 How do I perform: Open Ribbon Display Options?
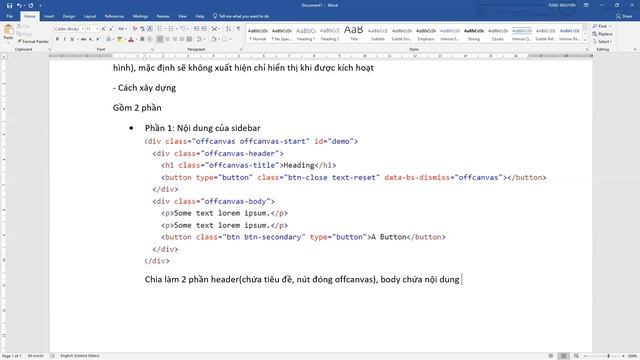[x=586, y=5]
